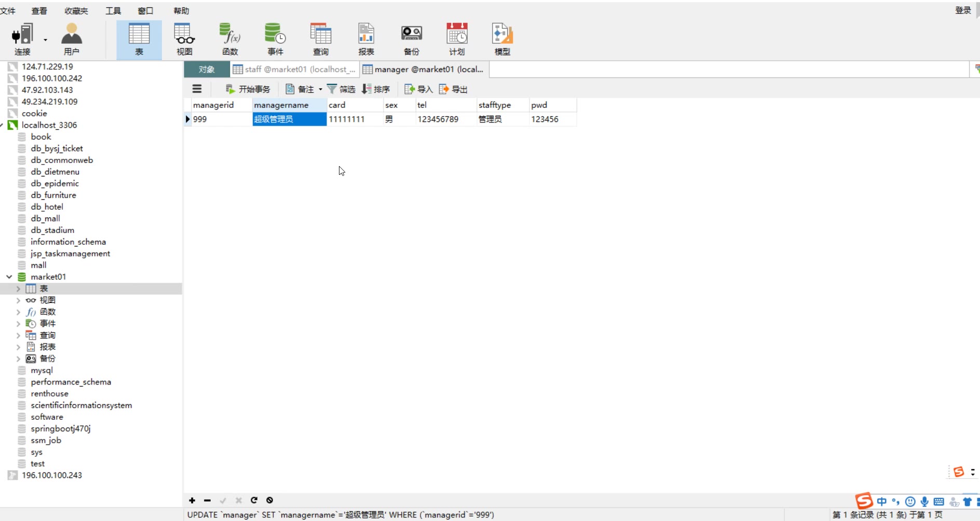Select the localhost_3306 connection
This screenshot has width=980, height=521.
tap(49, 125)
